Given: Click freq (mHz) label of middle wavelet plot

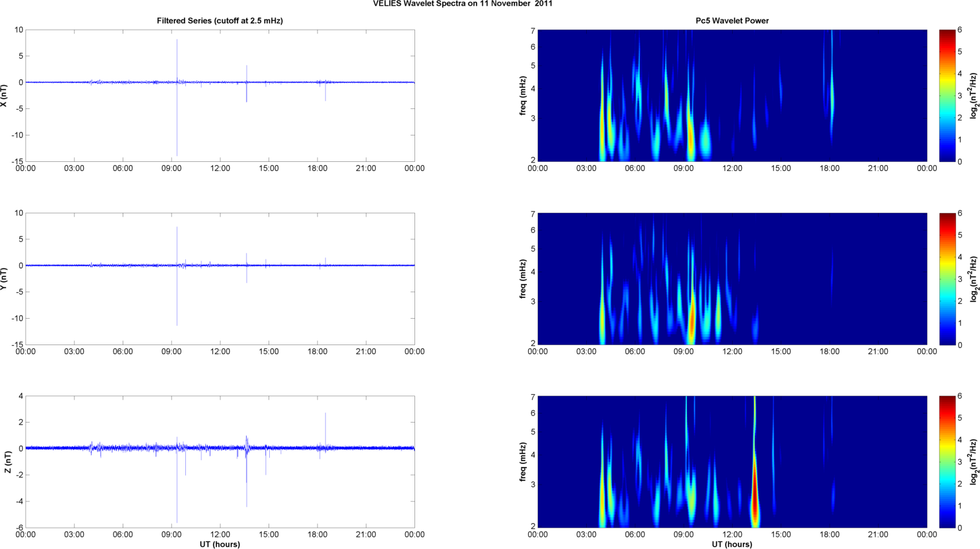Looking at the screenshot, I should [x=523, y=279].
